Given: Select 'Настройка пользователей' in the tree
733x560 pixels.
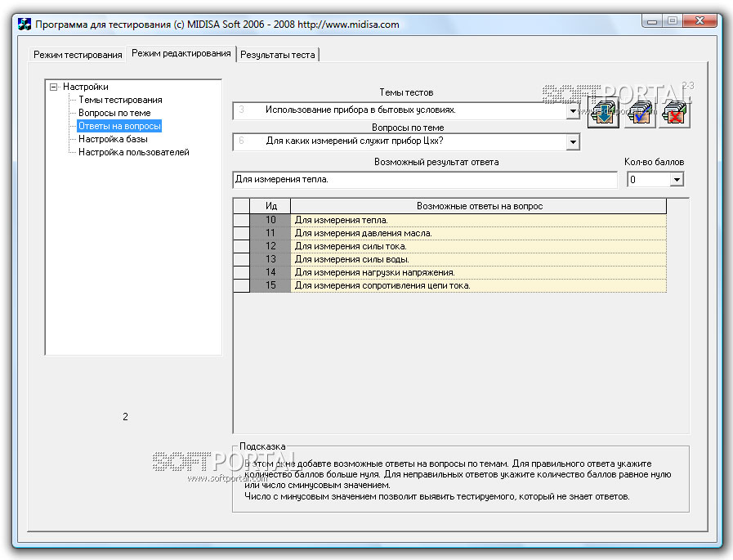Looking at the screenshot, I should coord(134,152).
